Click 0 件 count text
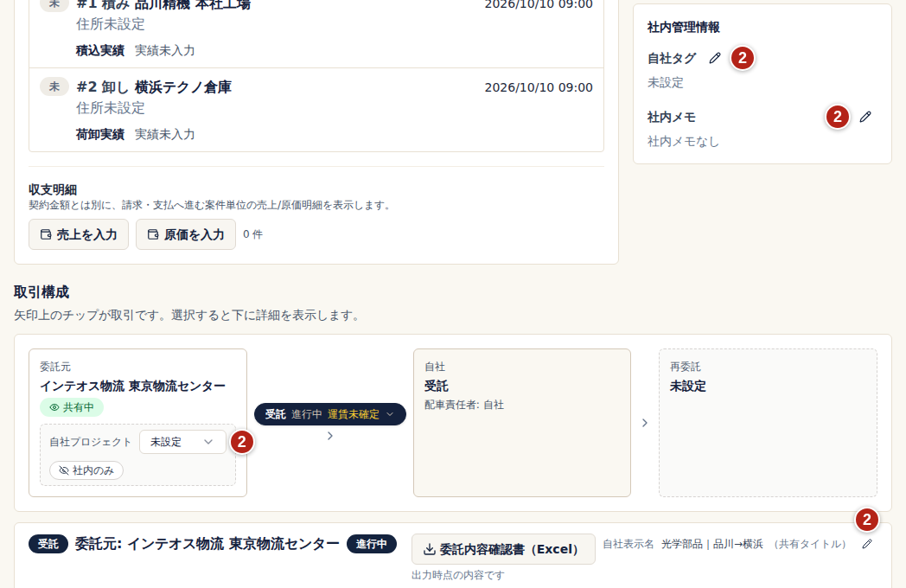The height and width of the screenshot is (588, 906). [x=252, y=234]
